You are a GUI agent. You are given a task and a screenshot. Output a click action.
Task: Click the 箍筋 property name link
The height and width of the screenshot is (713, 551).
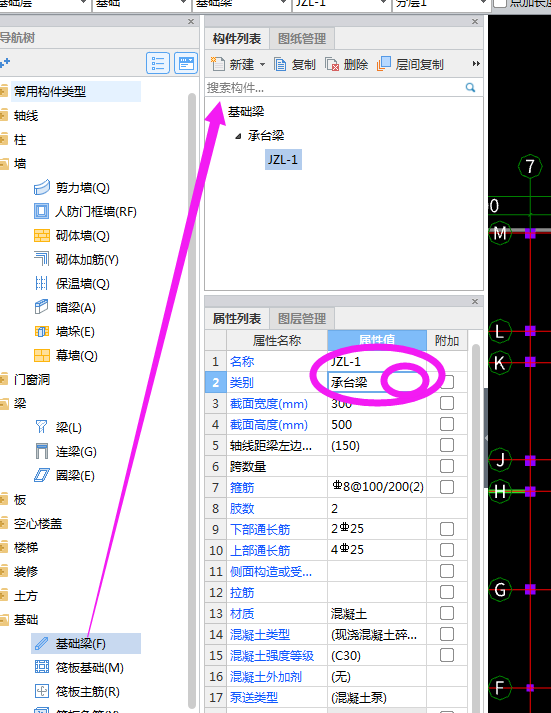pyautogui.click(x=242, y=487)
